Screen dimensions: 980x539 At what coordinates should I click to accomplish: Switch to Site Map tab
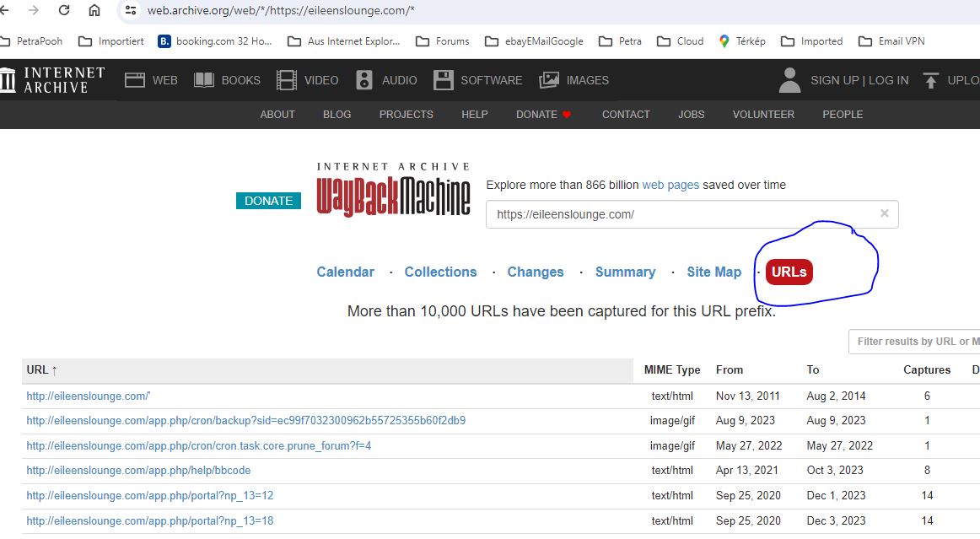pyautogui.click(x=713, y=272)
